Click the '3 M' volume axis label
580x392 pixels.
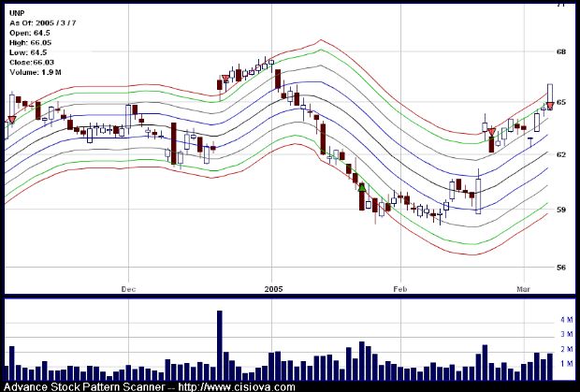click(567, 334)
